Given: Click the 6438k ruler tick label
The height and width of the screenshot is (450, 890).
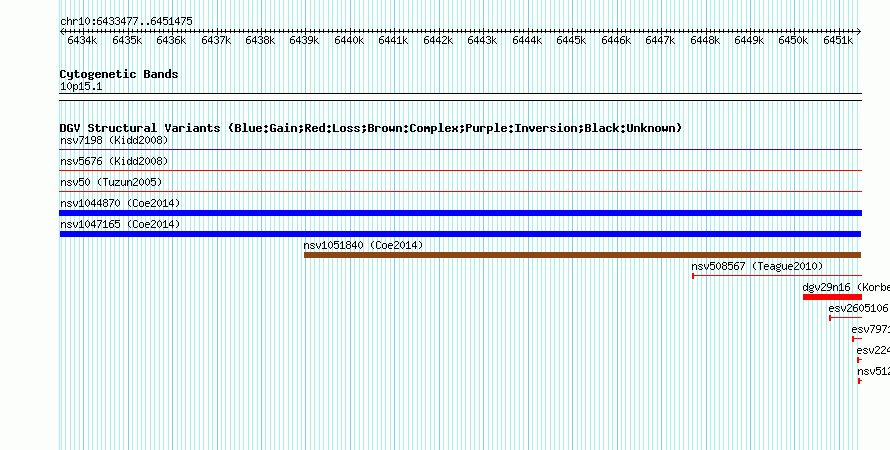Looking at the screenshot, I should 260,40.
